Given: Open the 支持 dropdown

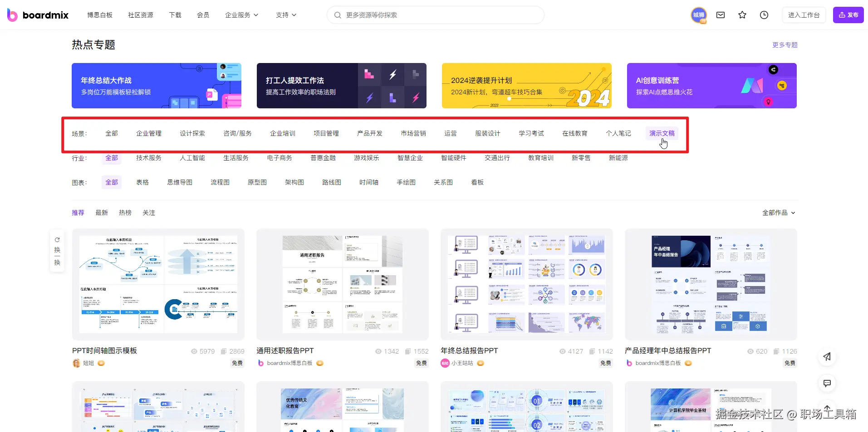Looking at the screenshot, I should pos(285,15).
